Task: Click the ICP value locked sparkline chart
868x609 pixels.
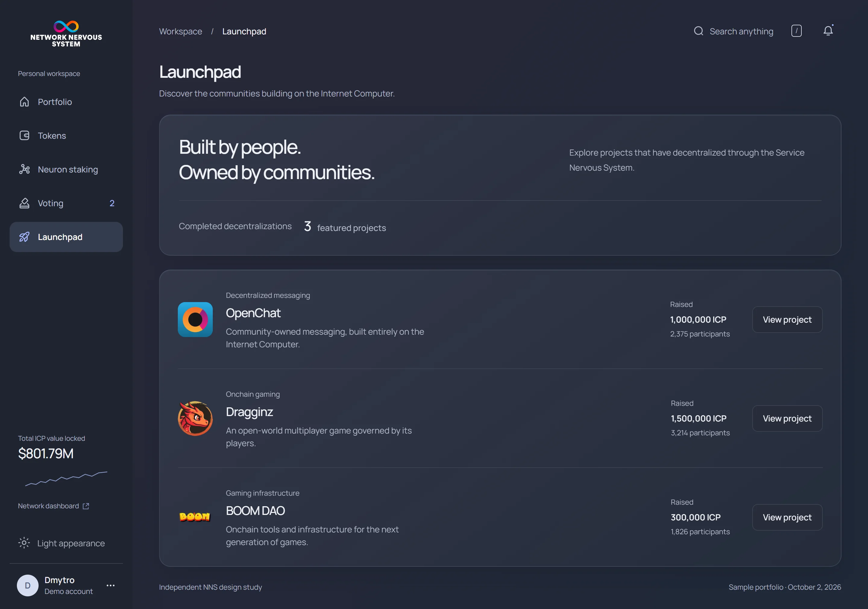Action: [66, 478]
